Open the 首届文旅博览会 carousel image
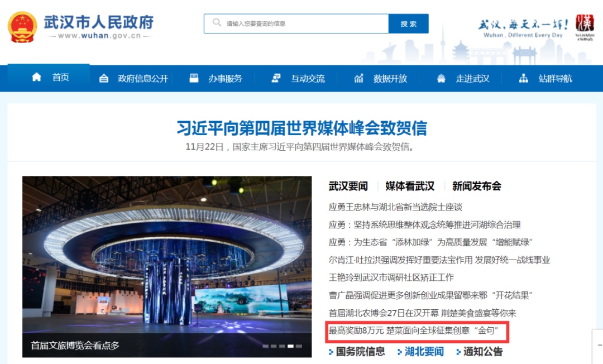The width and height of the screenshot is (603, 364). 166,262
